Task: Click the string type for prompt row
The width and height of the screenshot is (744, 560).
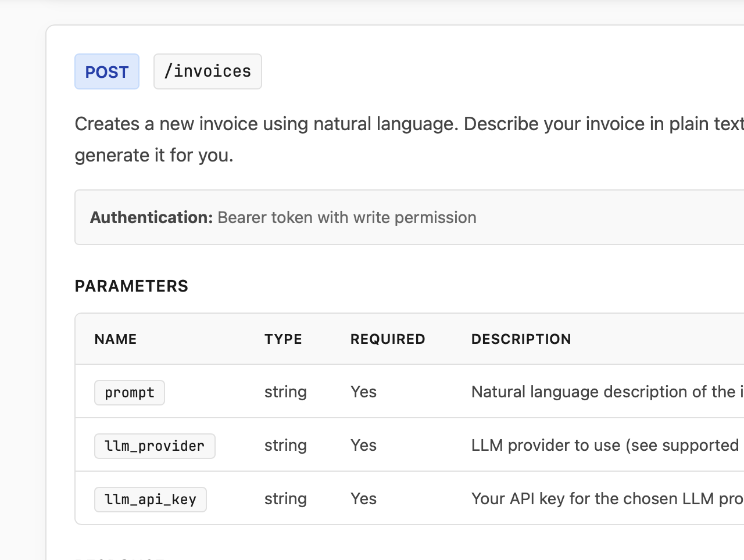Action: point(285,392)
